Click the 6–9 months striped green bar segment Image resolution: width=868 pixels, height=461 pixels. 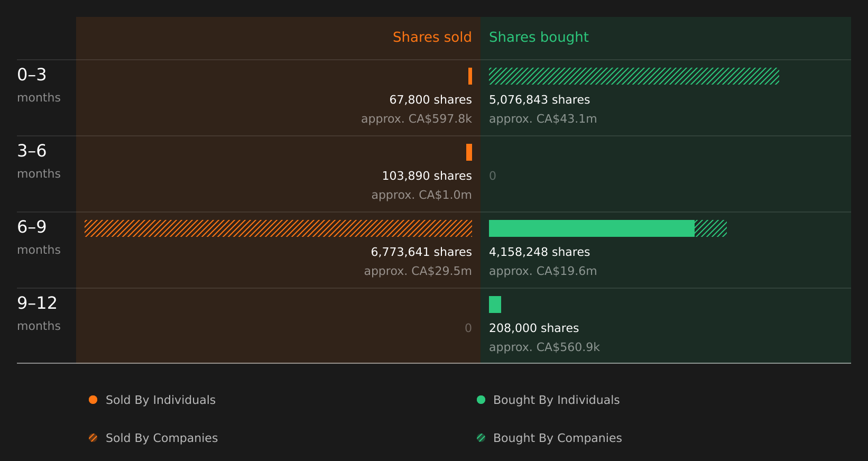[x=710, y=228]
